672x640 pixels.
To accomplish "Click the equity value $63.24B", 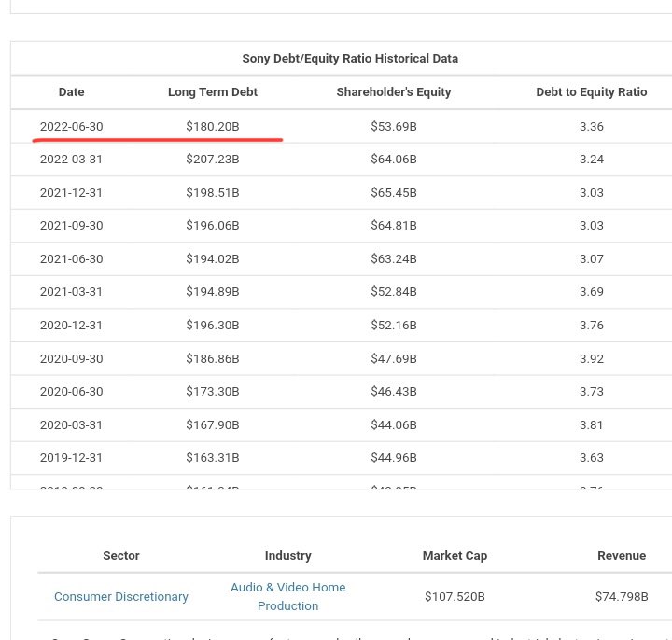I will [394, 259].
